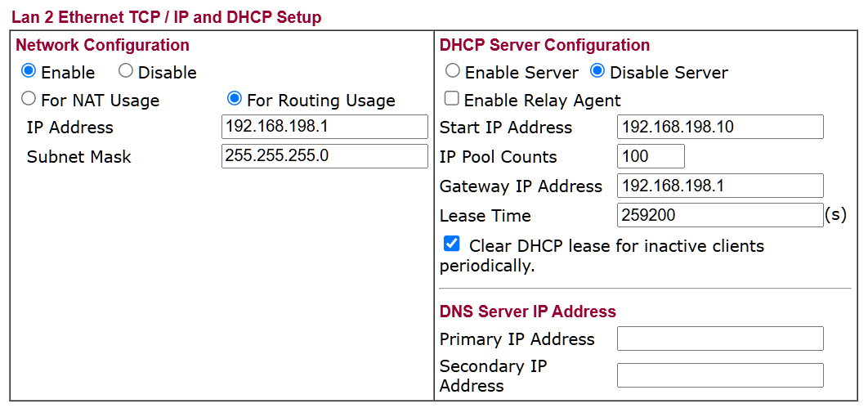
Task: Click the IP Pool Counts field
Action: coord(651,156)
